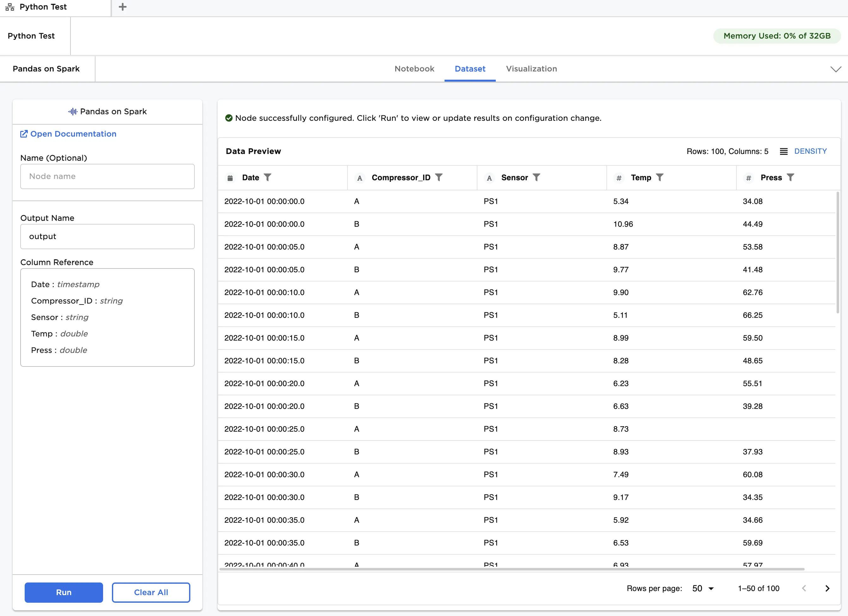The width and height of the screenshot is (848, 616).
Task: Click the Node name input field
Action: click(107, 176)
